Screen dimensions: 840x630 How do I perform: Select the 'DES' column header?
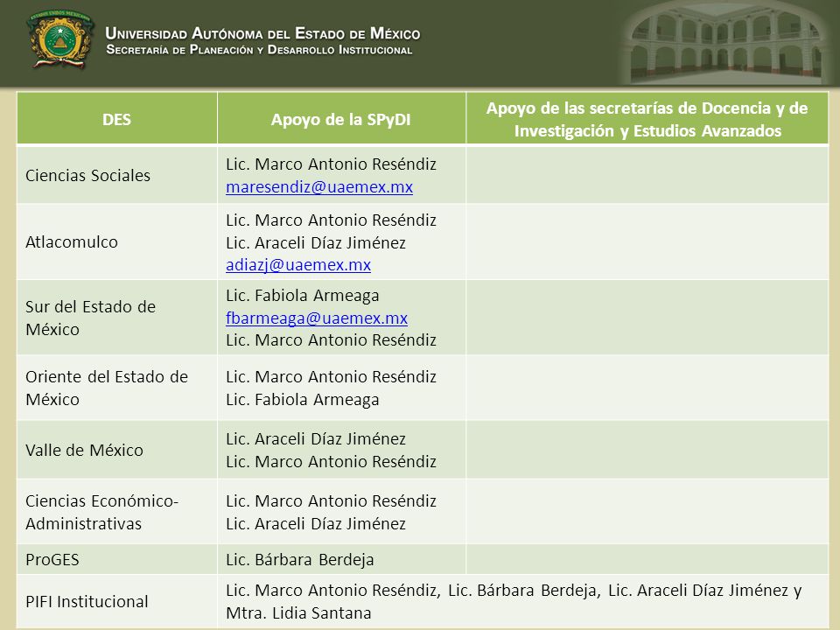pyautogui.click(x=116, y=118)
